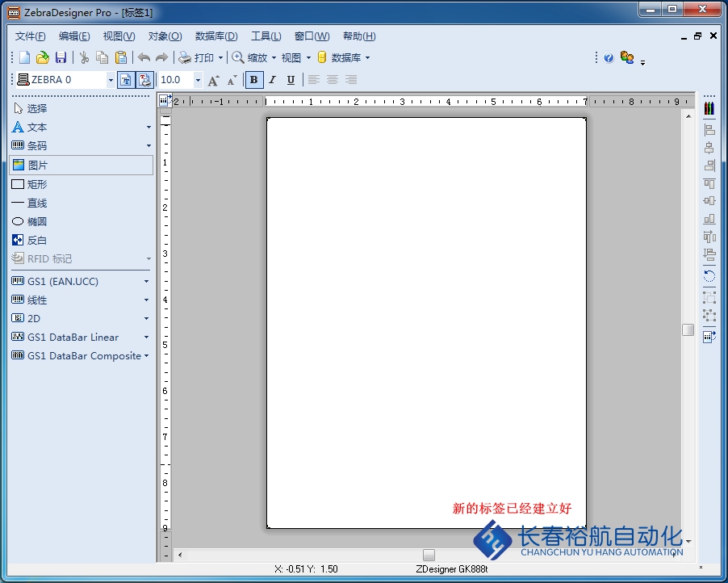Open the font size 10.0 dropdown
The height and width of the screenshot is (583, 728).
coord(198,81)
